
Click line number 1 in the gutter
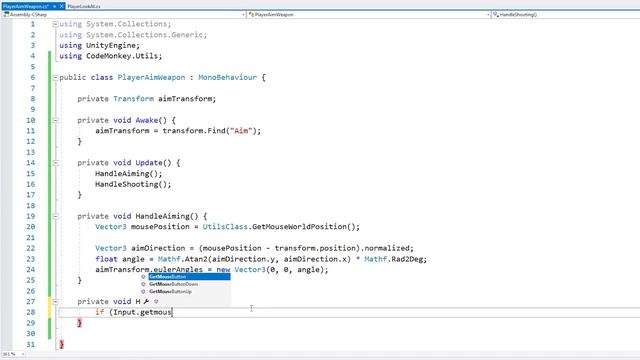(33, 24)
